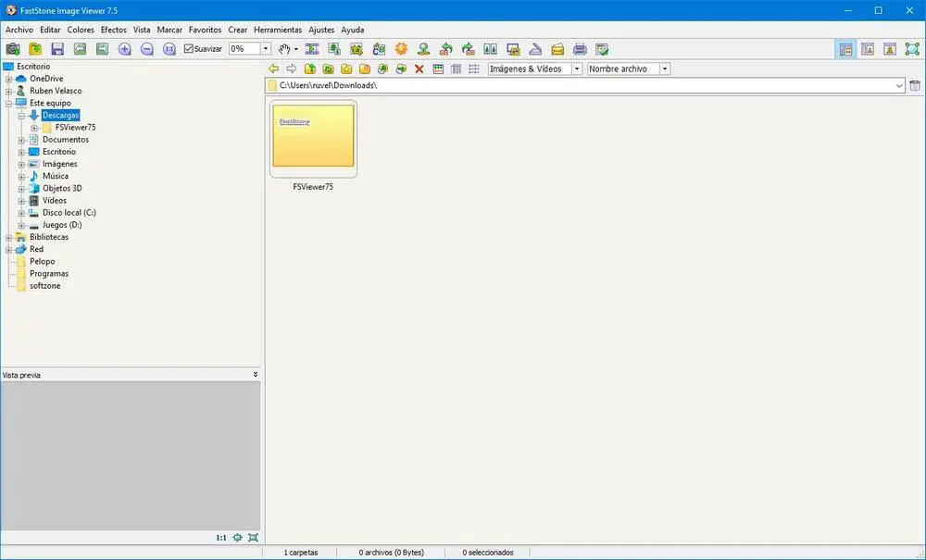This screenshot has height=560, width=926.
Task: Select Imágenes in the folder tree
Action: tap(59, 164)
